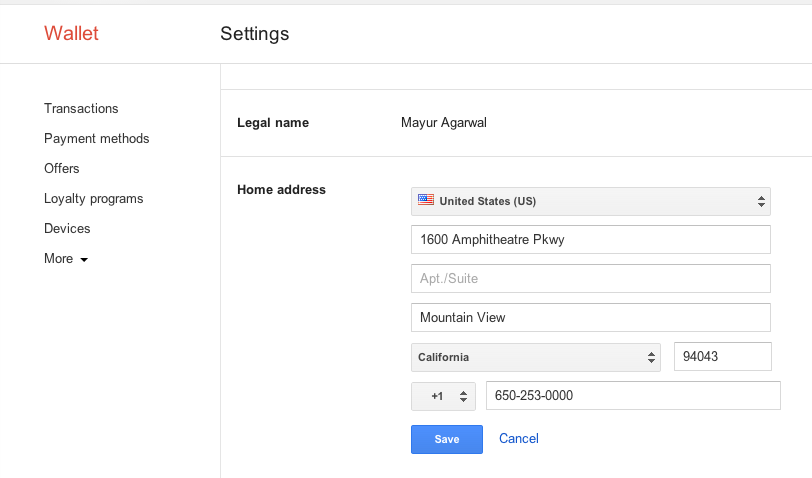Cancel address editing

coord(518,439)
